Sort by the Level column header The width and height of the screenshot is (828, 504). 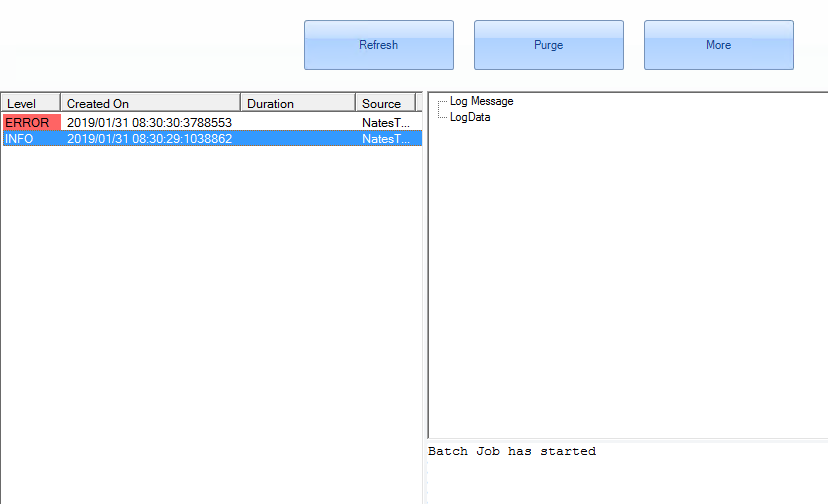[31, 103]
